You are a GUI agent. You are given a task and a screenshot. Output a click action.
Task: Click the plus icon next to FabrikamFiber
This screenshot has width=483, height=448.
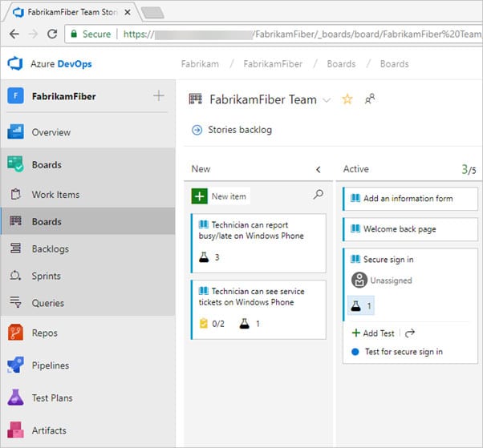(159, 95)
